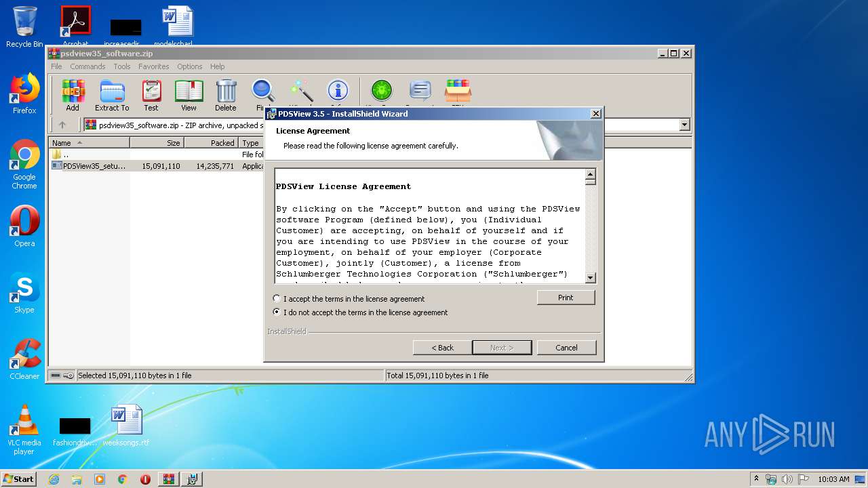Click the media player taskbar icon

100,479
